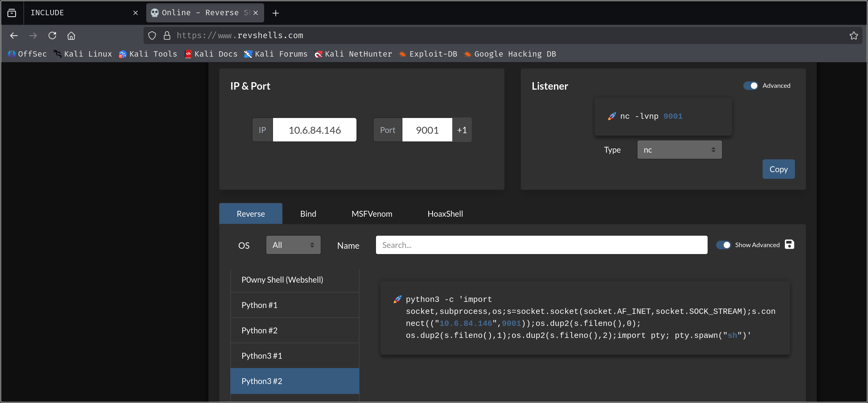Click the rocket icon beside nc listener command
The width and height of the screenshot is (868, 403).
click(x=612, y=116)
